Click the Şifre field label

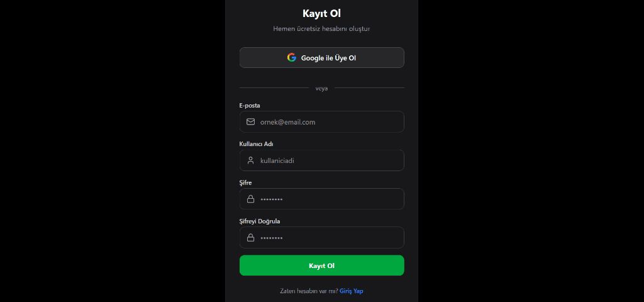(x=245, y=182)
